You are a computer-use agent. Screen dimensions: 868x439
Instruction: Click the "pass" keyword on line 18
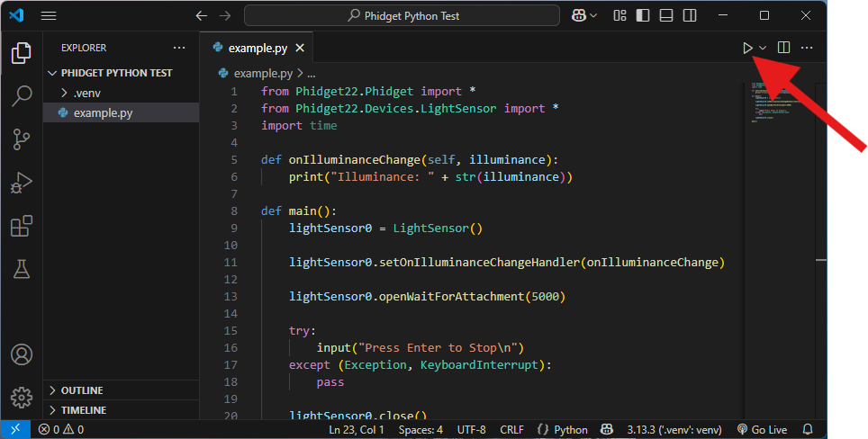tap(330, 382)
